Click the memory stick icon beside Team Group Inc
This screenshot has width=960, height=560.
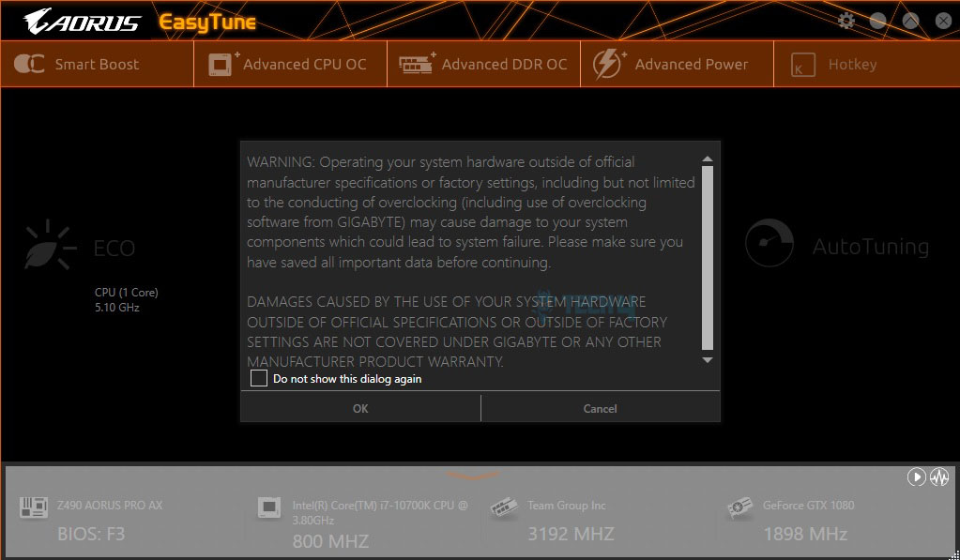pos(505,508)
